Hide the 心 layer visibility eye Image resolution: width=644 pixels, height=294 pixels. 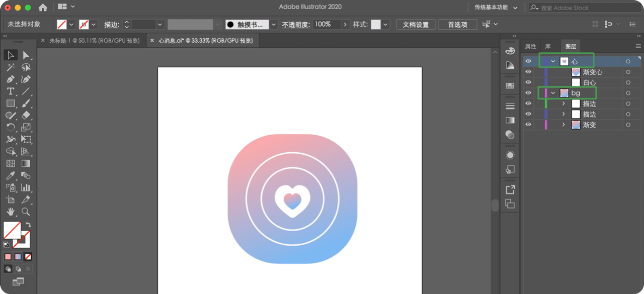(x=528, y=61)
